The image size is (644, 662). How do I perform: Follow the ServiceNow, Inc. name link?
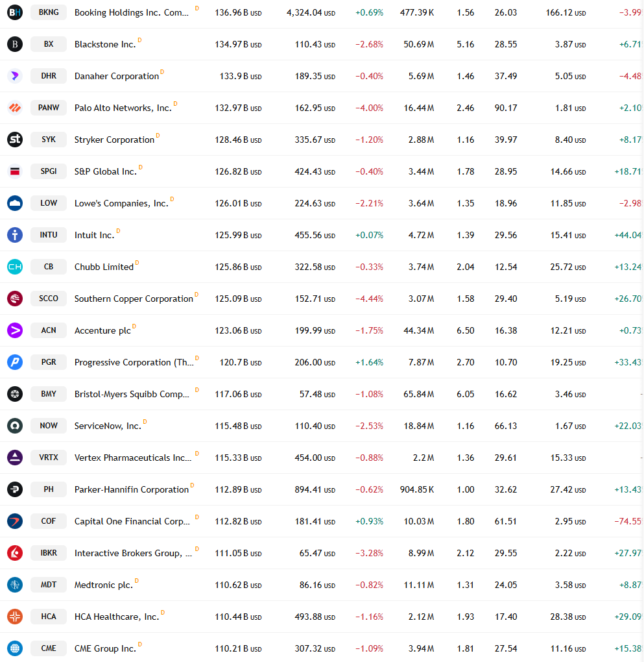pyautogui.click(x=108, y=426)
